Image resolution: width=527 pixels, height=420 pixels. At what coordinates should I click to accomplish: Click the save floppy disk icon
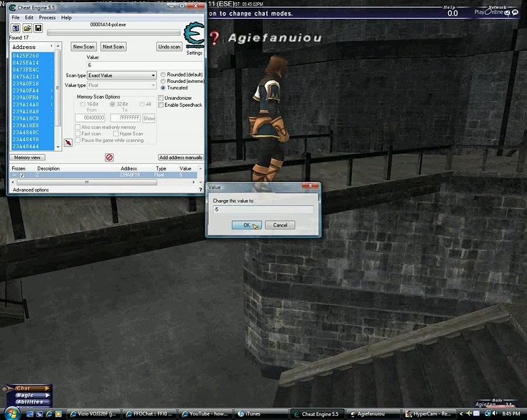pos(38,28)
